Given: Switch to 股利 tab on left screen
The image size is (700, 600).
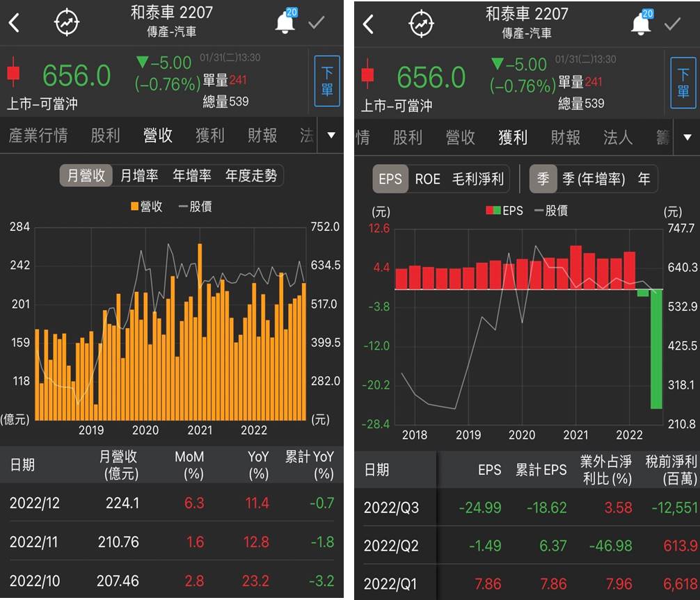Looking at the screenshot, I should [x=105, y=136].
